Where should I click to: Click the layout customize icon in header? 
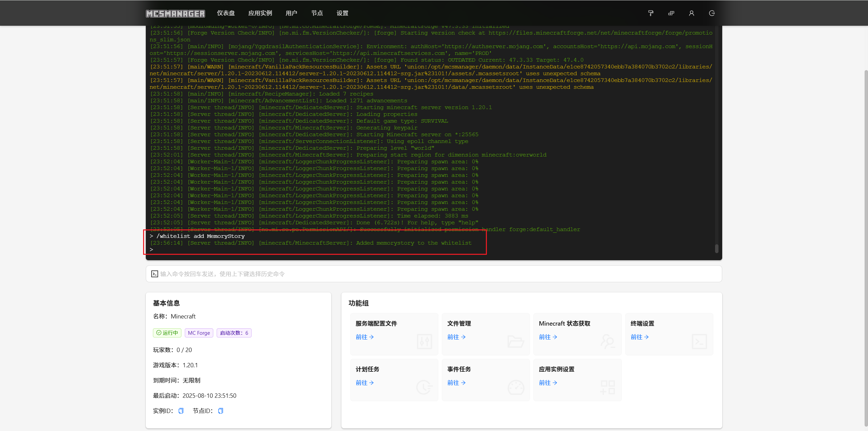671,13
